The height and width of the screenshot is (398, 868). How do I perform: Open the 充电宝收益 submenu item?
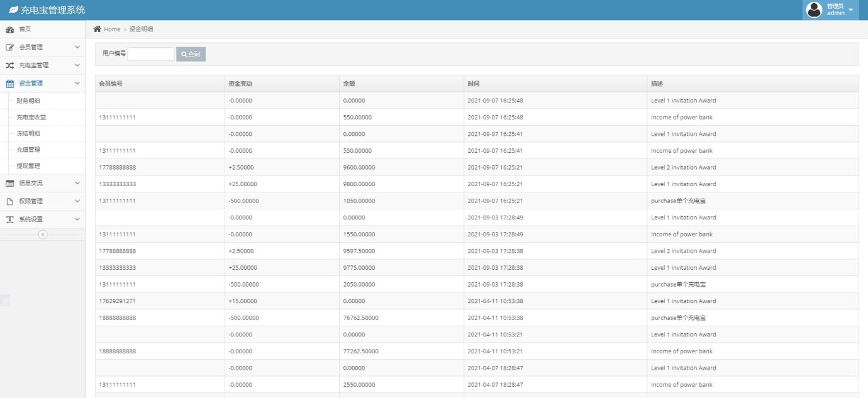pyautogui.click(x=31, y=117)
